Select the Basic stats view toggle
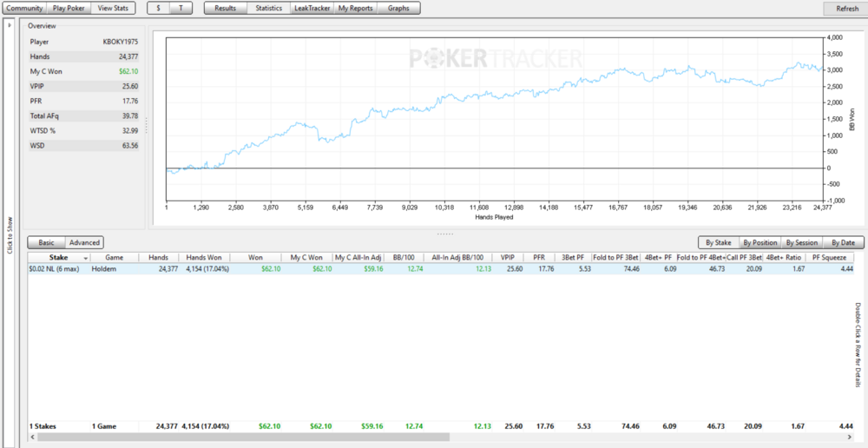The width and height of the screenshot is (868, 448). (x=47, y=243)
